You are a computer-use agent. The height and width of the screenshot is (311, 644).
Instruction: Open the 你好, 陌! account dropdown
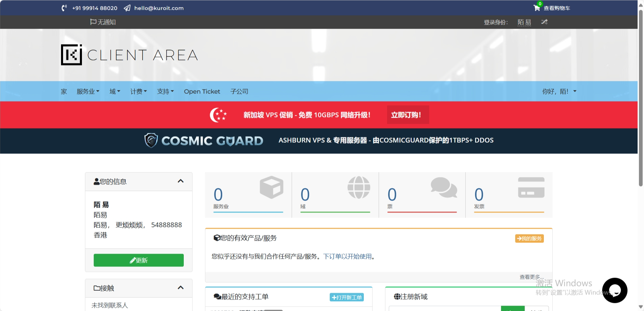559,91
